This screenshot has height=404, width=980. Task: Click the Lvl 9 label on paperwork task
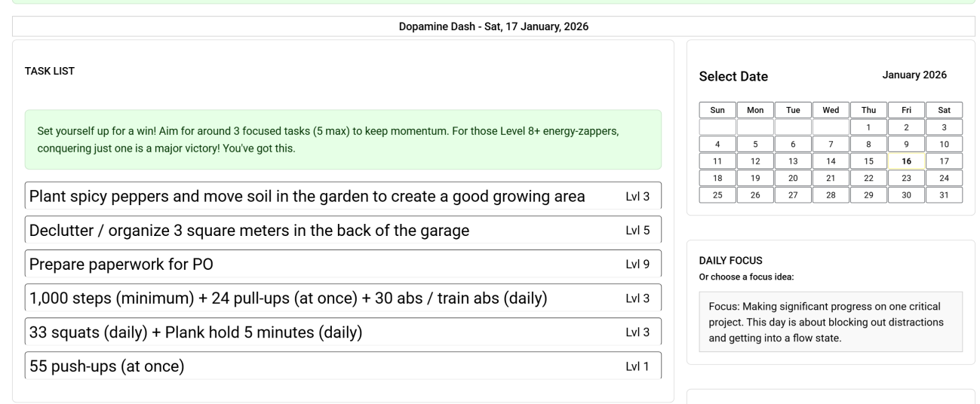click(637, 265)
